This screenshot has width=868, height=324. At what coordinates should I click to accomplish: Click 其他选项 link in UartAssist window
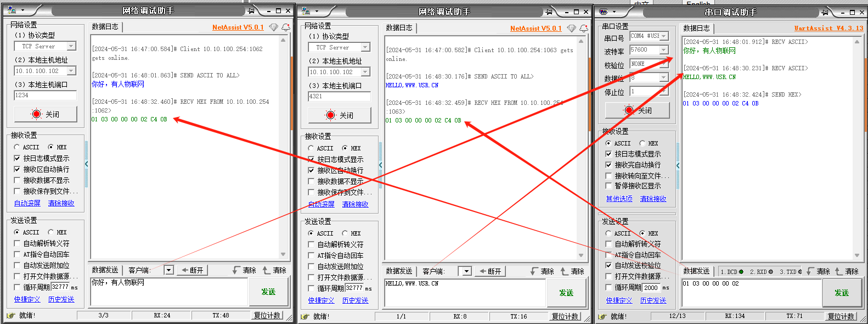coord(619,199)
